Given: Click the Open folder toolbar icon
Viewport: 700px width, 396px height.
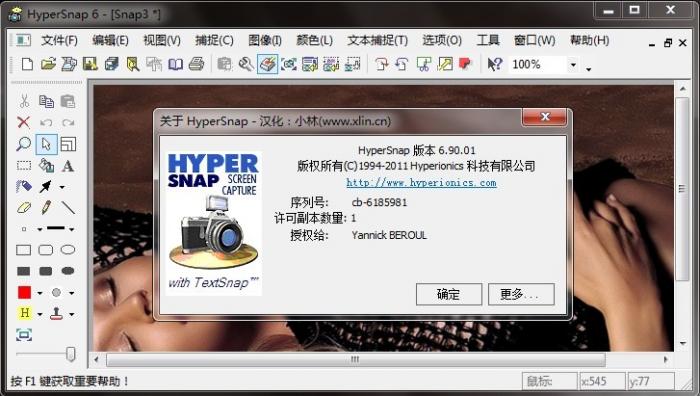Looking at the screenshot, I should coord(48,64).
